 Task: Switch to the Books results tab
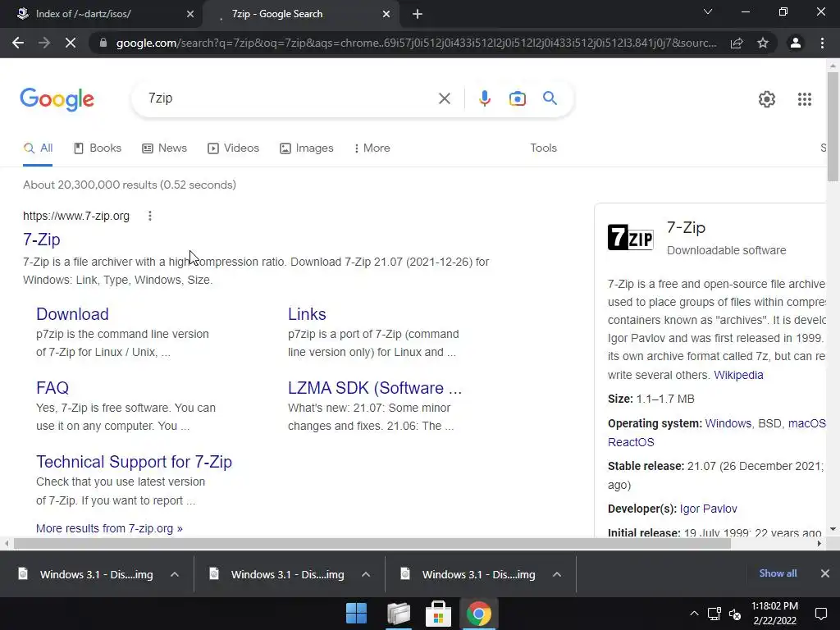coord(98,148)
